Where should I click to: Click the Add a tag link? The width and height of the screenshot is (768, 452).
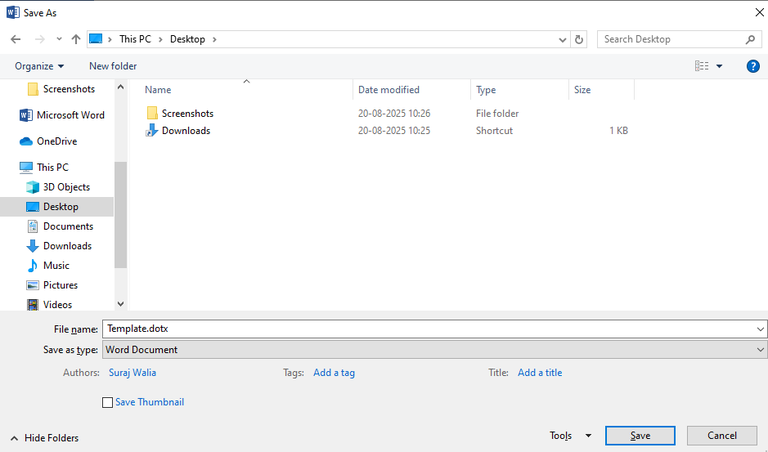(x=334, y=373)
